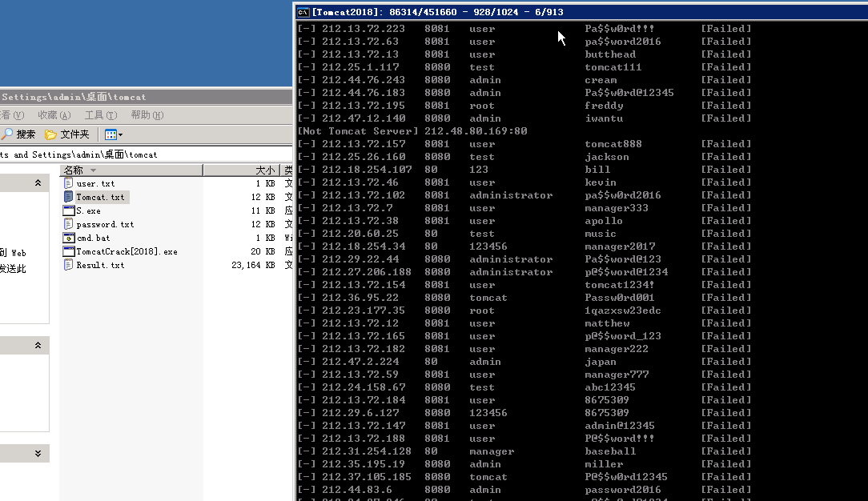Select the cmd.bat file name
The width and height of the screenshot is (868, 501).
pyautogui.click(x=93, y=238)
